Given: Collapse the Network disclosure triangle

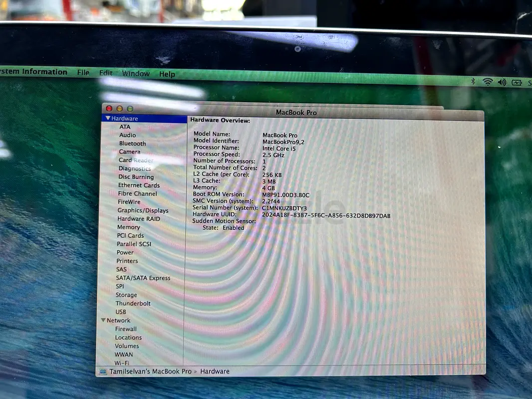Looking at the screenshot, I should (x=103, y=320).
